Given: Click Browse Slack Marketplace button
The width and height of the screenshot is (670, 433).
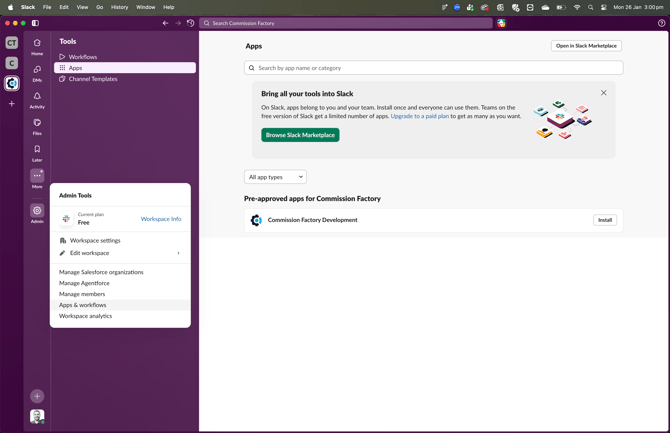Looking at the screenshot, I should click(300, 135).
